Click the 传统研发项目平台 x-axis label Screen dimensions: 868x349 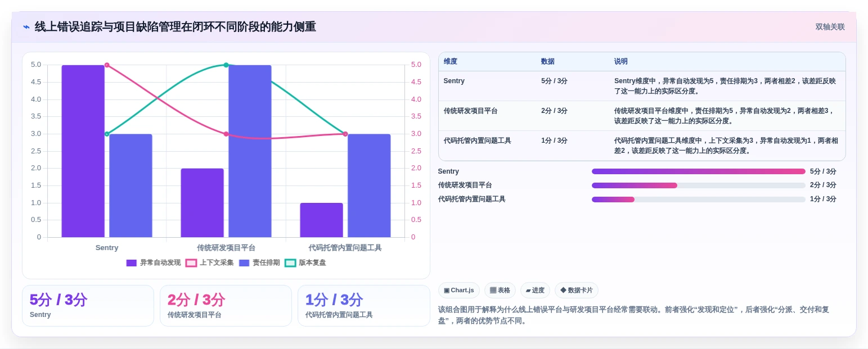[226, 248]
